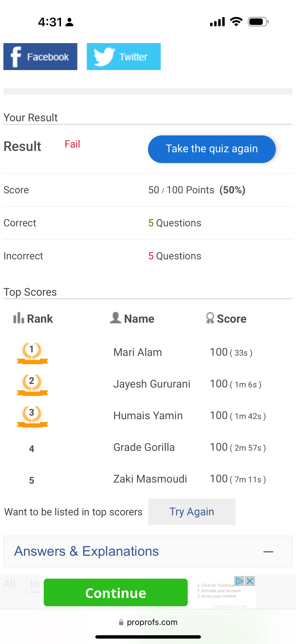Collapse Answers & Explanations with minus icon

pyautogui.click(x=268, y=551)
